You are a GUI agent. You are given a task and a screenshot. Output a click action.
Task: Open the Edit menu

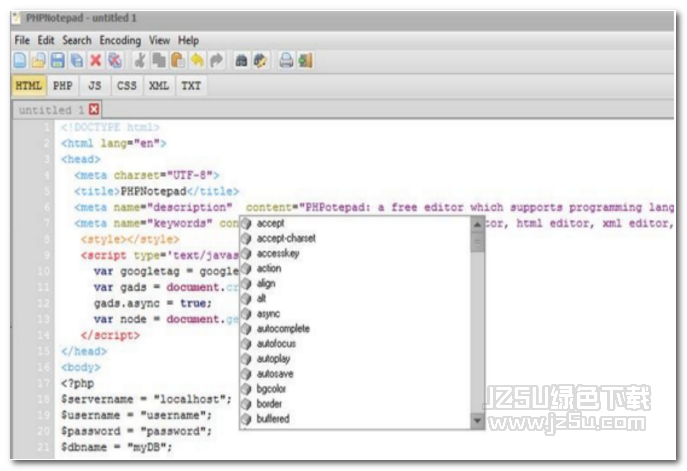46,40
